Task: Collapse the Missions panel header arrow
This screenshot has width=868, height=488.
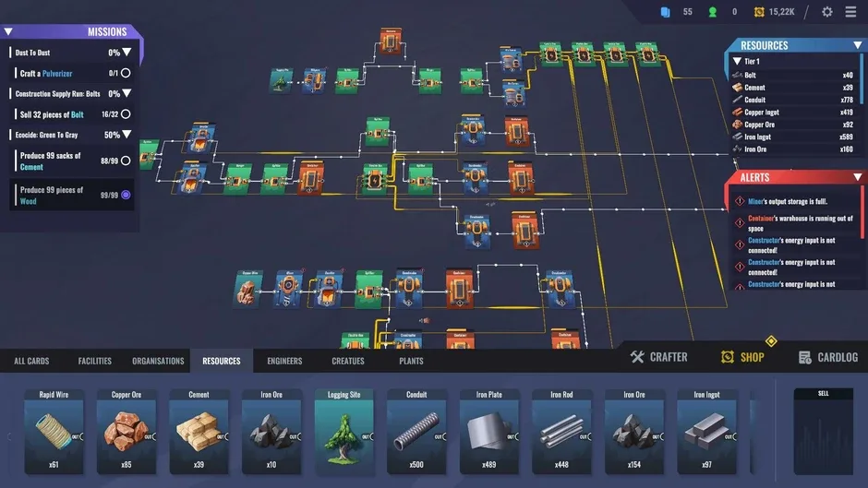Action: coord(8,31)
